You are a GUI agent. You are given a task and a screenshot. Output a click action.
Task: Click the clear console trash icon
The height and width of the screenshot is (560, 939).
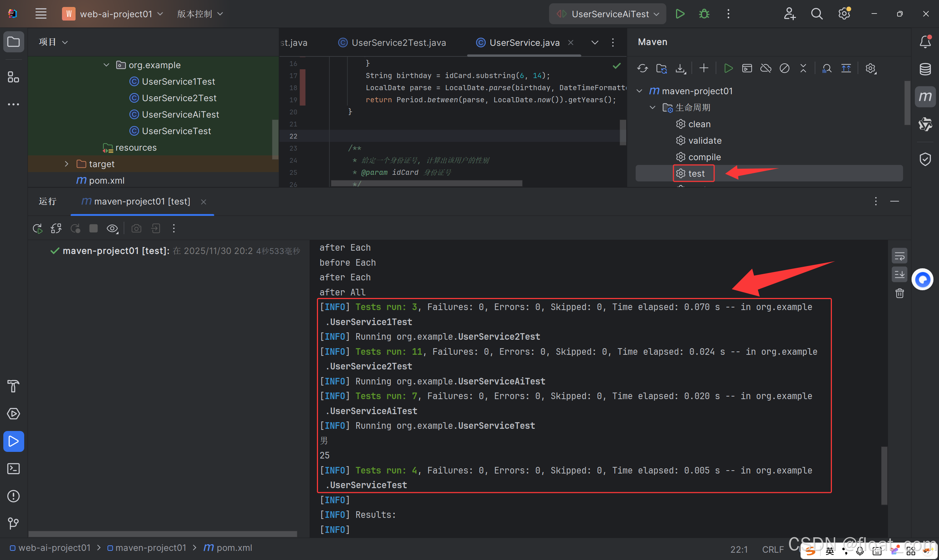click(x=900, y=293)
